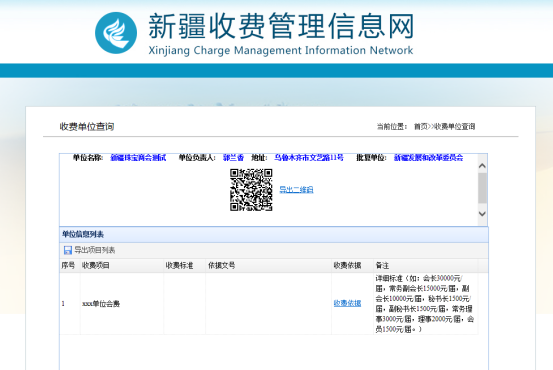Screen dimensions: 553x370
Task: Click the 导出项目列表 export button
Action: (x=90, y=250)
